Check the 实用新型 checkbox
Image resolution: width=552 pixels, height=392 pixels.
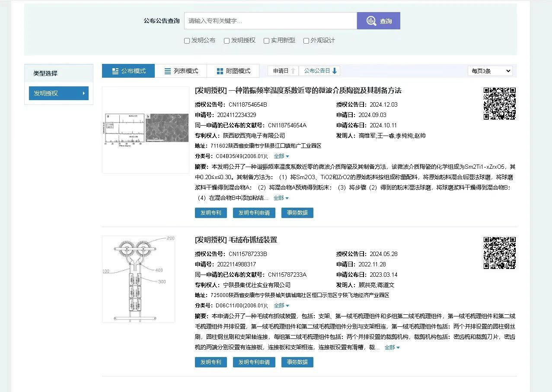click(267, 41)
